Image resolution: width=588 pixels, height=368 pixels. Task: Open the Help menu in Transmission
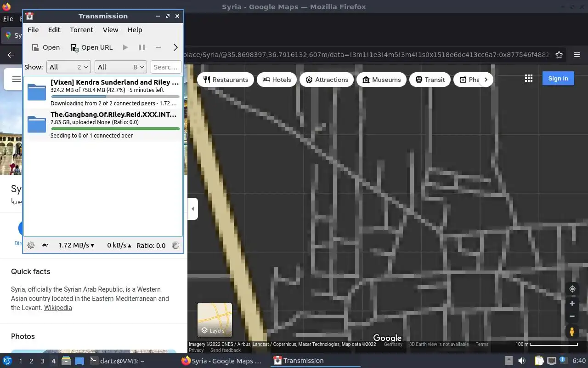pyautogui.click(x=135, y=30)
